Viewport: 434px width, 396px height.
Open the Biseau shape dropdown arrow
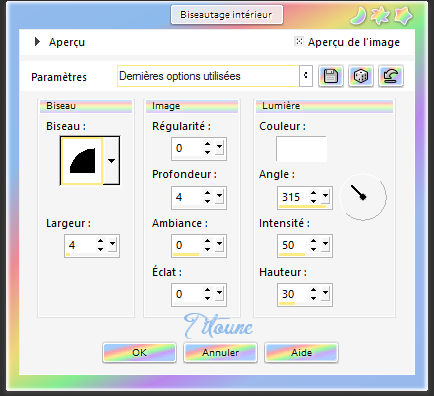(111, 161)
